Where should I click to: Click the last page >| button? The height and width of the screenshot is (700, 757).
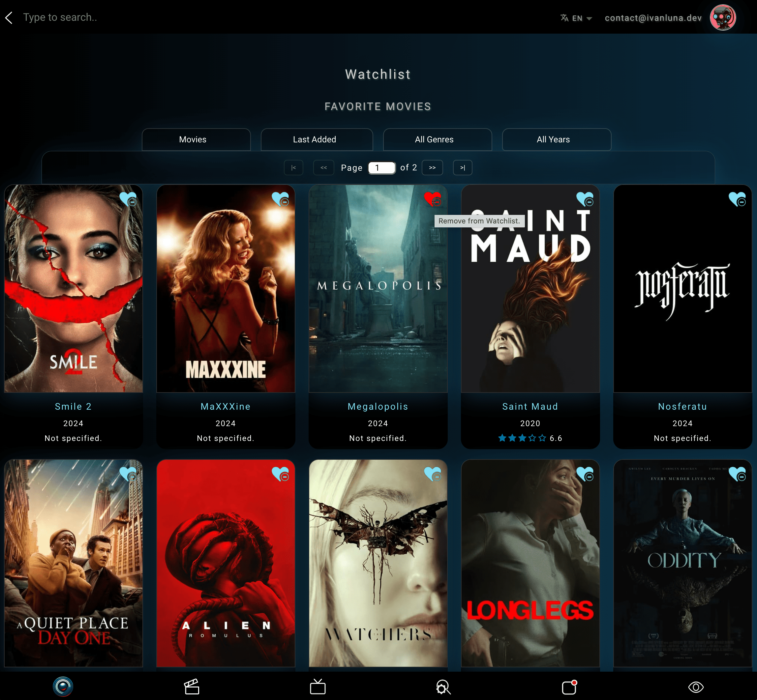point(463,167)
